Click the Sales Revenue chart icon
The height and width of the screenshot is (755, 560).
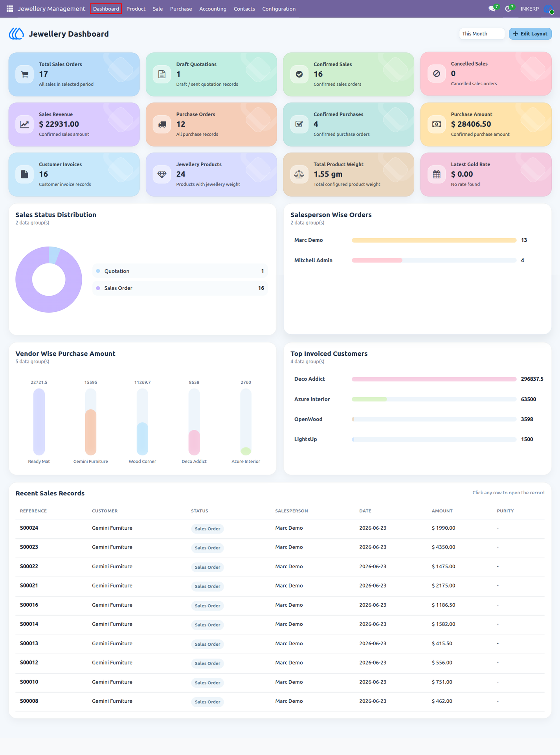click(24, 124)
